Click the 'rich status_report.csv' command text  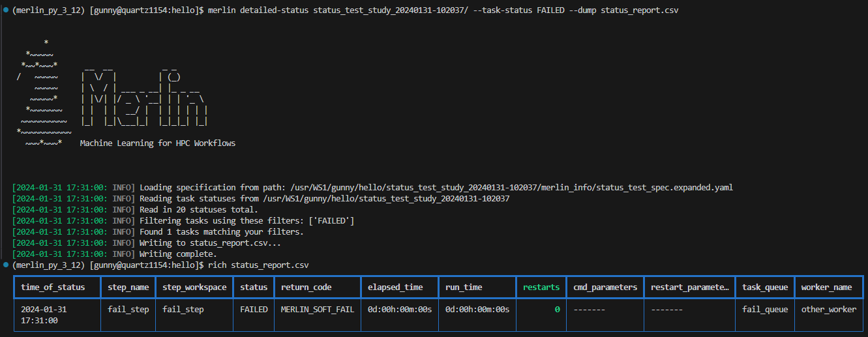click(x=258, y=265)
